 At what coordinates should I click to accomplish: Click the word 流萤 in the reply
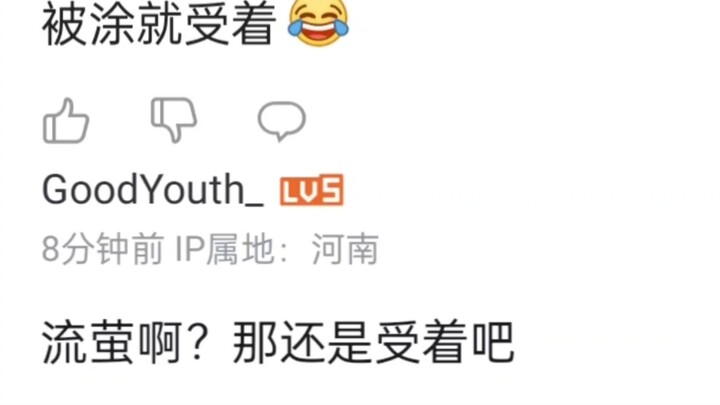[x=88, y=343]
